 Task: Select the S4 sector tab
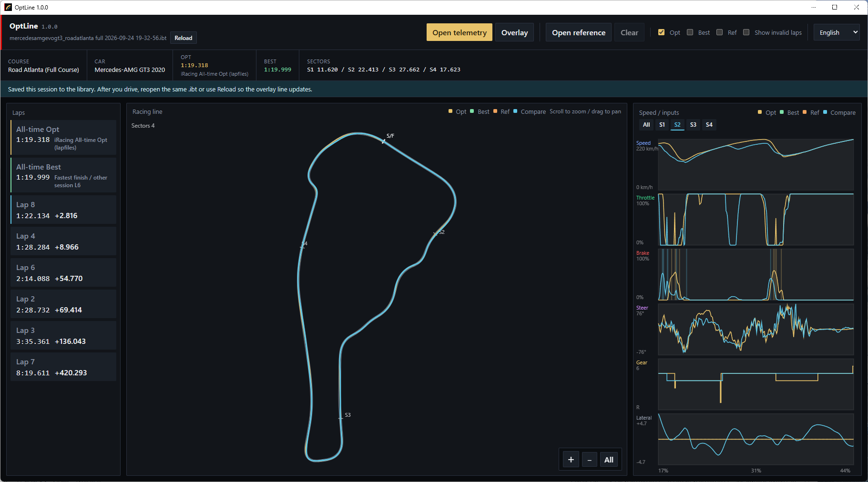point(709,125)
